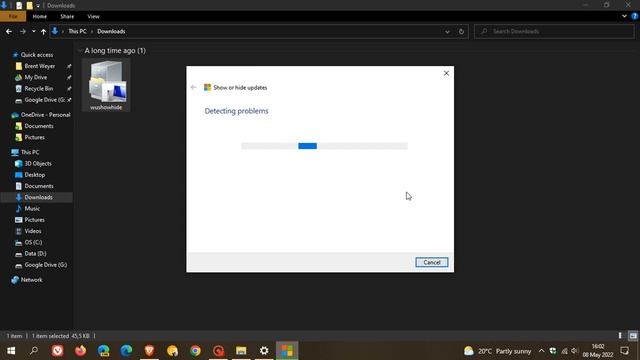
Task: Launch Google Chrome from taskbar
Action: (x=195, y=351)
